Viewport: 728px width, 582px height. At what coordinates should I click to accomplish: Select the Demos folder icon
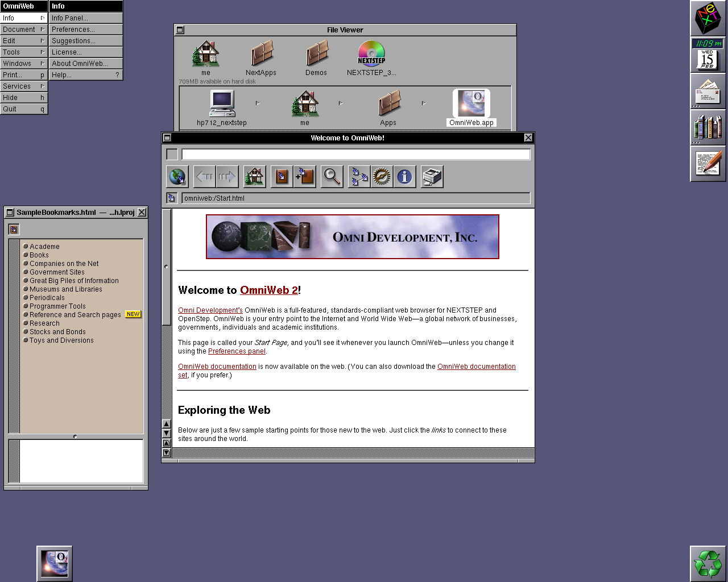point(316,55)
